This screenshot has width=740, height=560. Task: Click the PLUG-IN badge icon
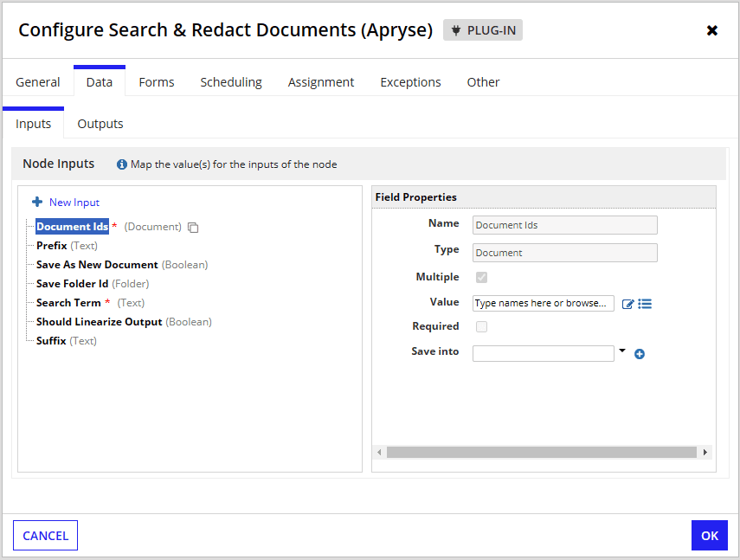pyautogui.click(x=457, y=30)
